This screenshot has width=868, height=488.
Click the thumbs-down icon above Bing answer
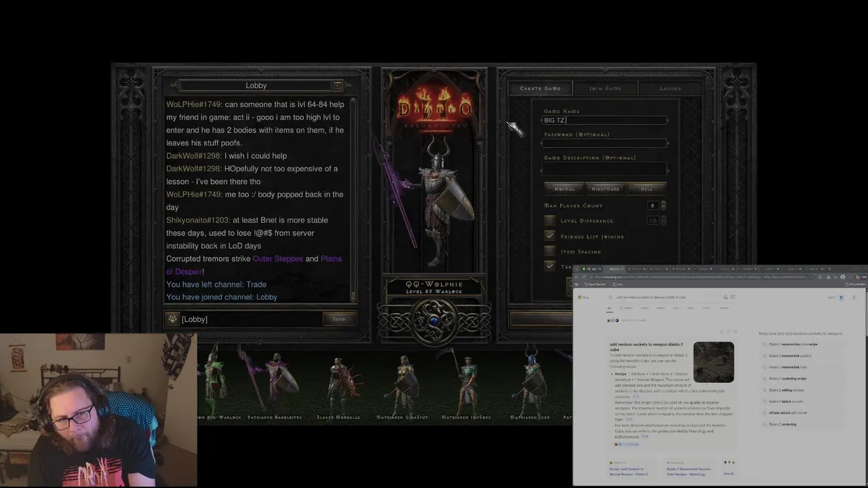point(728,331)
